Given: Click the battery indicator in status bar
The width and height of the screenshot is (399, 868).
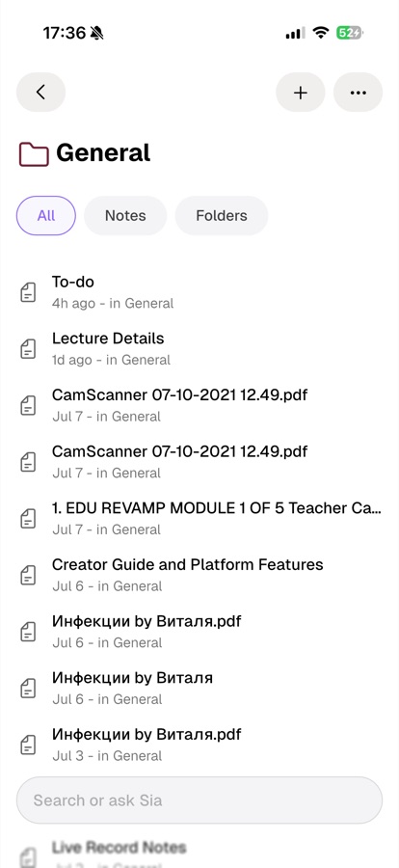Looking at the screenshot, I should click(350, 33).
